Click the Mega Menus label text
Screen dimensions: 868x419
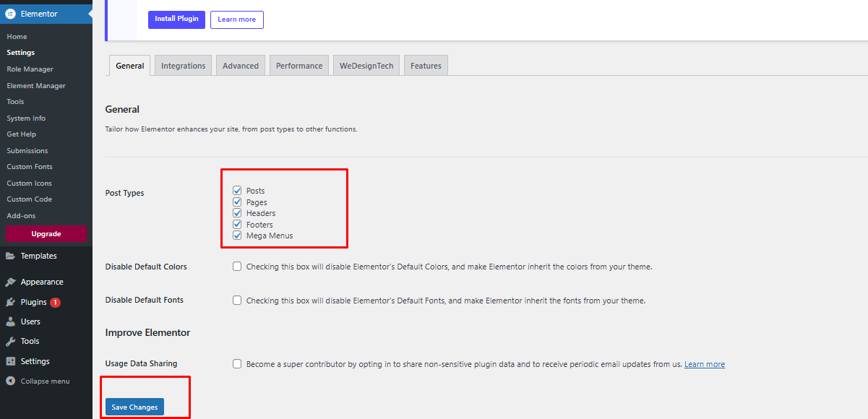click(x=270, y=236)
